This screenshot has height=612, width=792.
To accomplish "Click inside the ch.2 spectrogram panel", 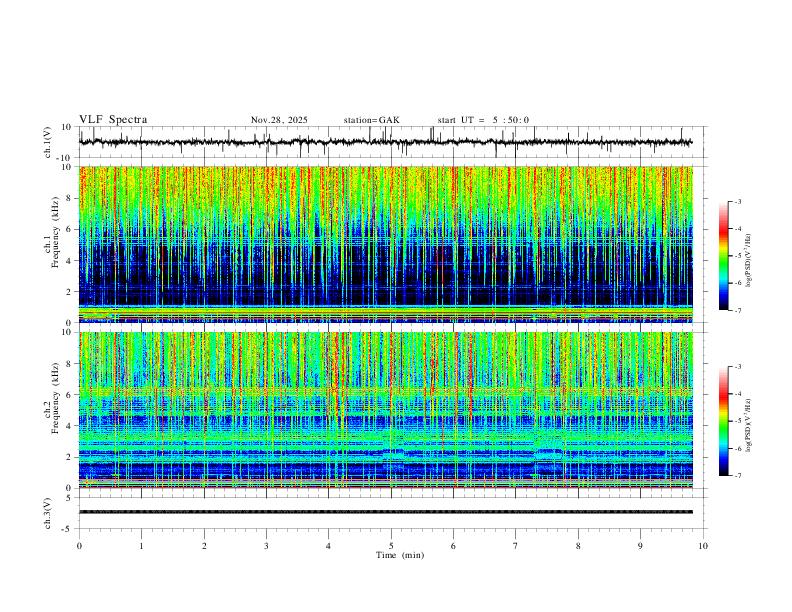I will 385,410.
